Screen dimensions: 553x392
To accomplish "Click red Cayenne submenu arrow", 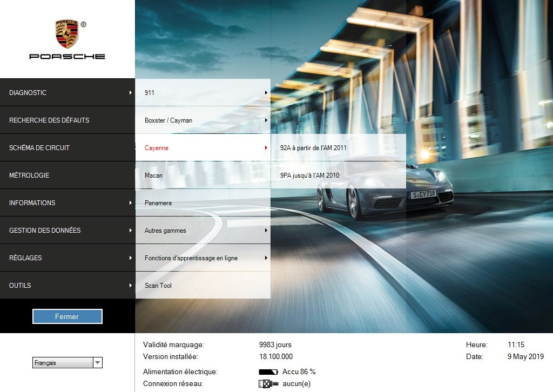I will pos(266,148).
